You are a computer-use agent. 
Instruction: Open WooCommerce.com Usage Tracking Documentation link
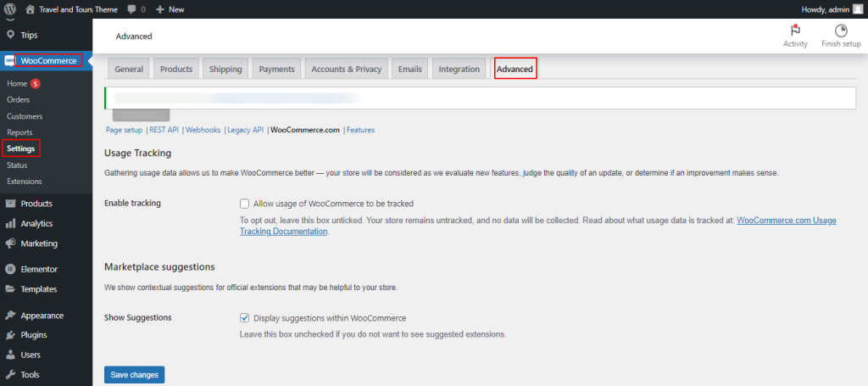point(786,221)
